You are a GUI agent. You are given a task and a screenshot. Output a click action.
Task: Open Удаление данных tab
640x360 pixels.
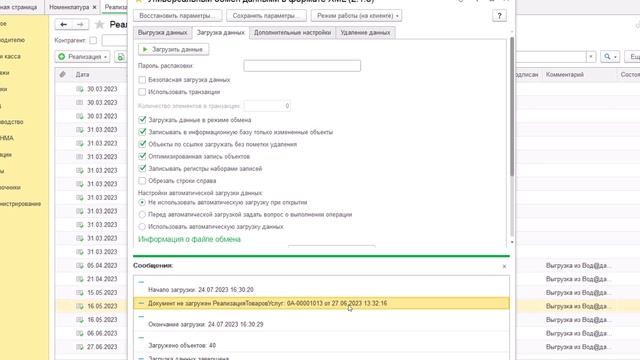click(365, 33)
